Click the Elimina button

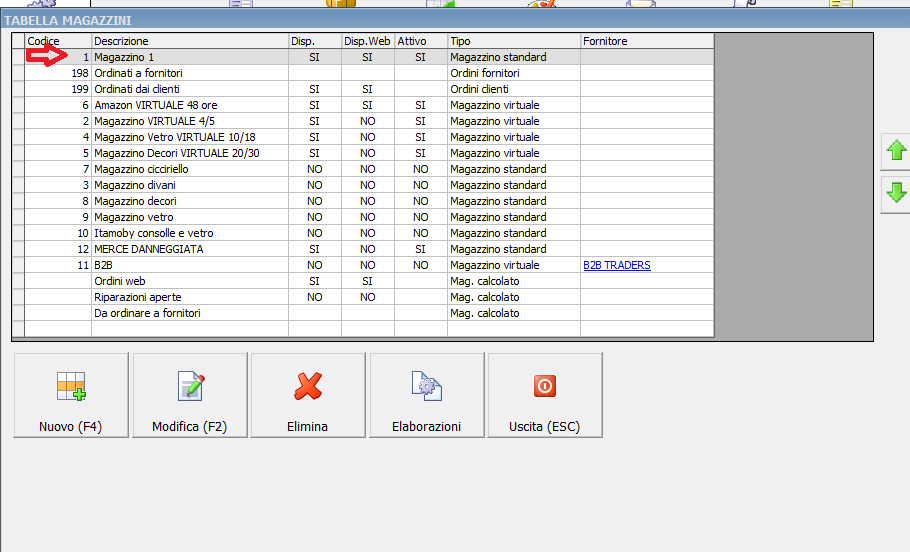point(308,395)
